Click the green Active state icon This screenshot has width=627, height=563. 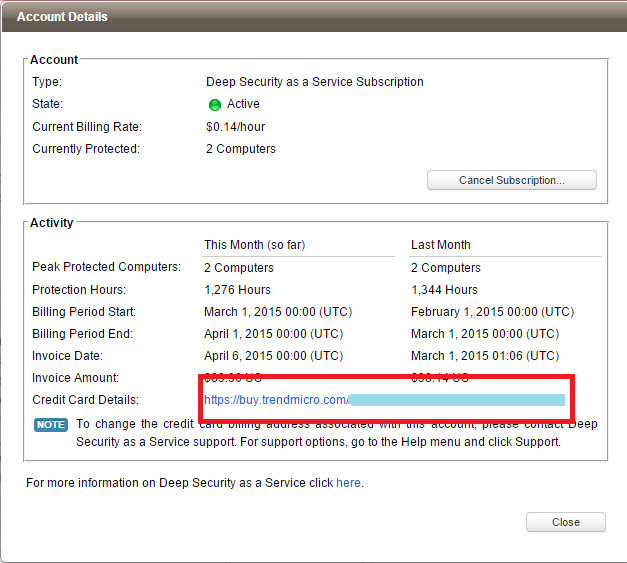point(215,105)
